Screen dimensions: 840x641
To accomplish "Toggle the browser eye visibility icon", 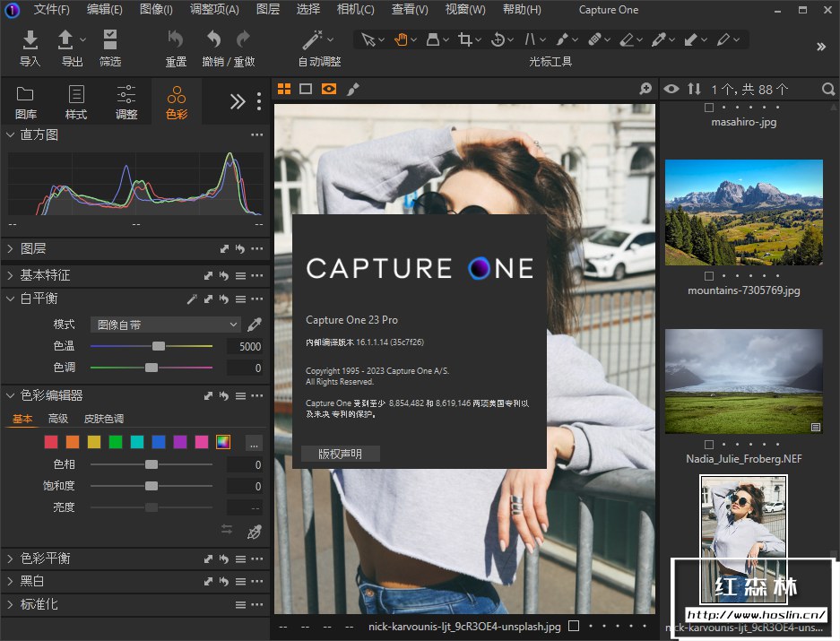I will tap(671, 89).
